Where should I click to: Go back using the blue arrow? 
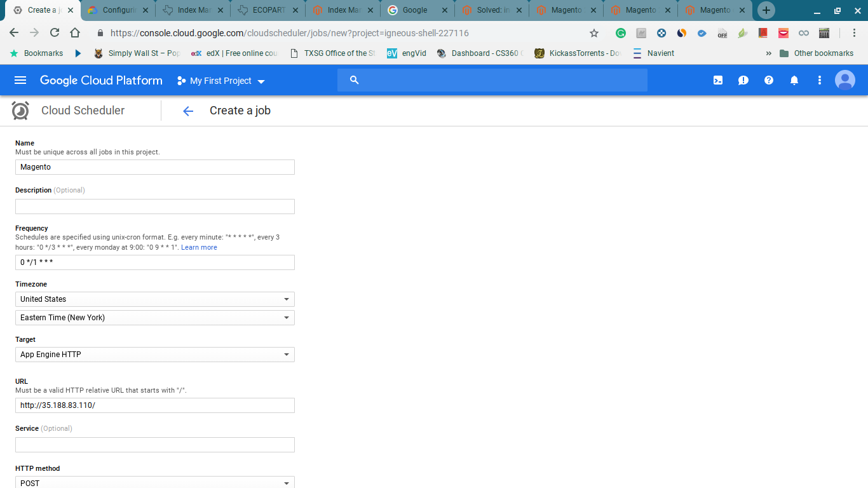187,111
